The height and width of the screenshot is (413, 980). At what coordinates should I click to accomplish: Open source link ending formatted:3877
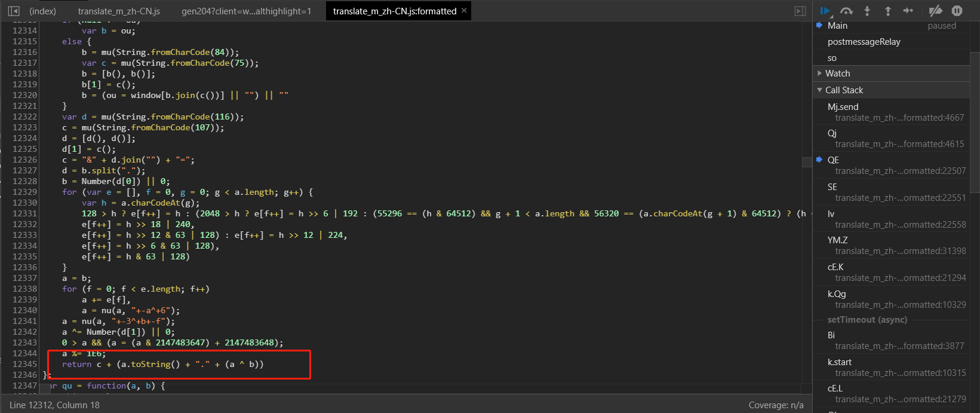(899, 346)
